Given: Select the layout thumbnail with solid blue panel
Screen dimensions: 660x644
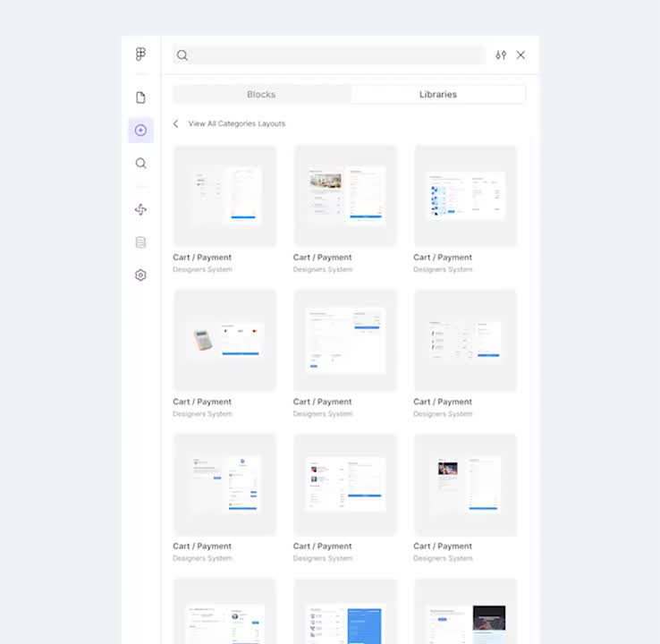Looking at the screenshot, I should click(x=344, y=611).
